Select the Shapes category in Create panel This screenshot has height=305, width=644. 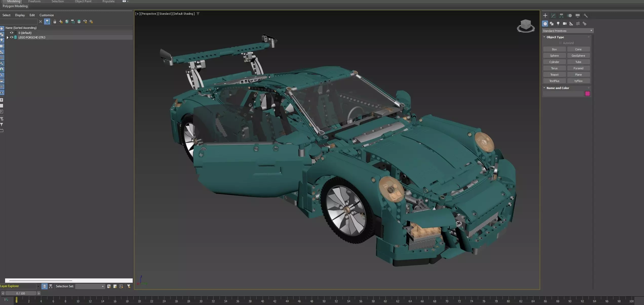pos(552,24)
